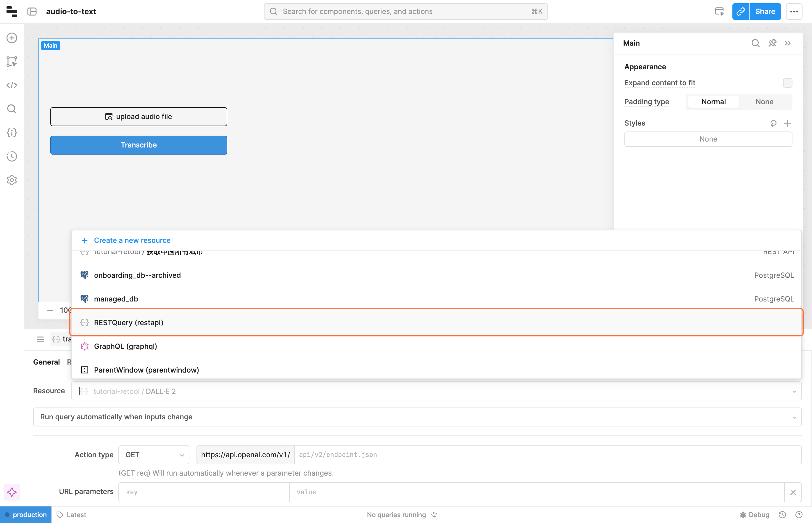
Task: Open the Code panel icon in sidebar
Action: pyautogui.click(x=12, y=85)
